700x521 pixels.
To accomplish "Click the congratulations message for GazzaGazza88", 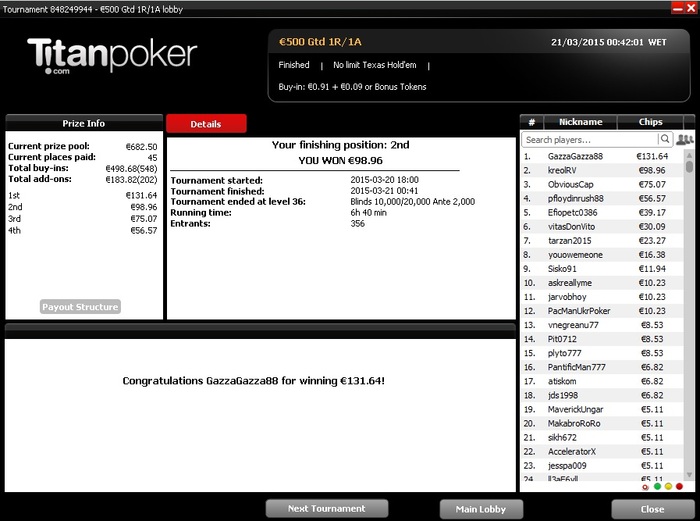I will (253, 381).
